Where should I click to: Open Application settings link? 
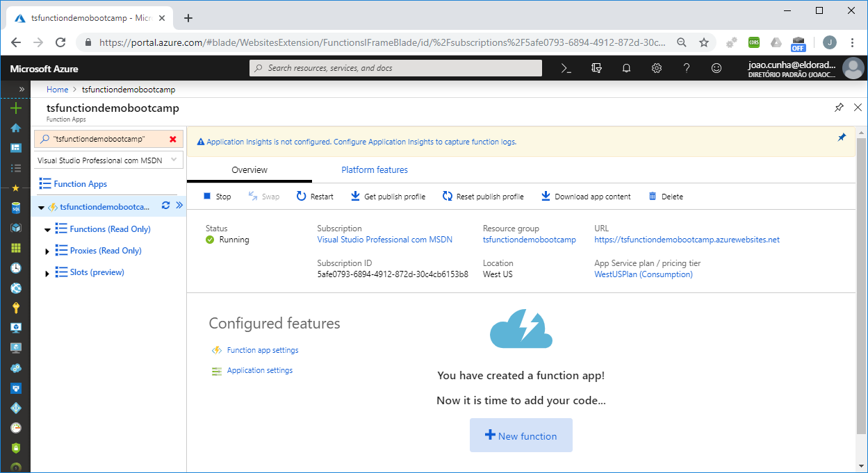(260, 370)
